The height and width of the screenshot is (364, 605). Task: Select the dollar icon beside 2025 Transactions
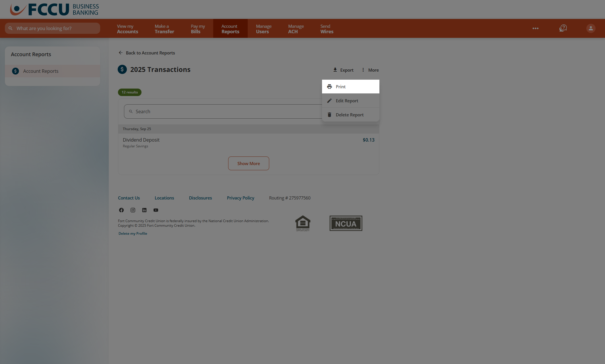click(x=122, y=69)
